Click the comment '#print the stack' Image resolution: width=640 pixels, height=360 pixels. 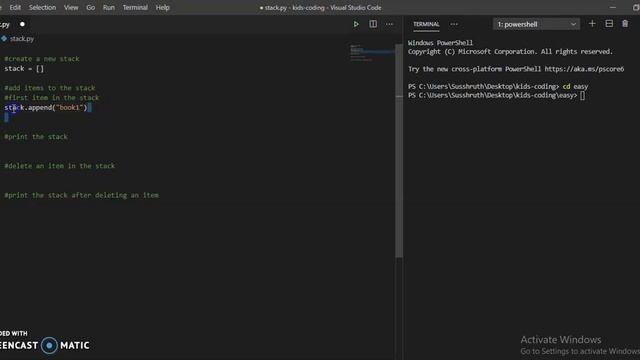[x=36, y=137]
